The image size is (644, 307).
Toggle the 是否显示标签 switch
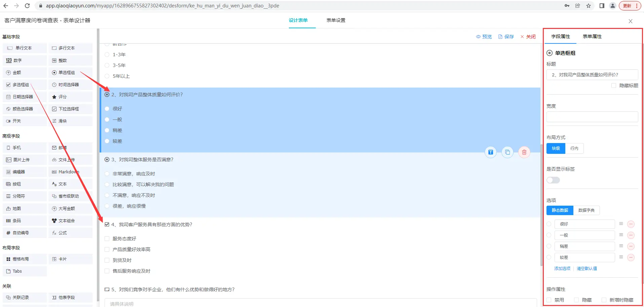click(x=553, y=180)
